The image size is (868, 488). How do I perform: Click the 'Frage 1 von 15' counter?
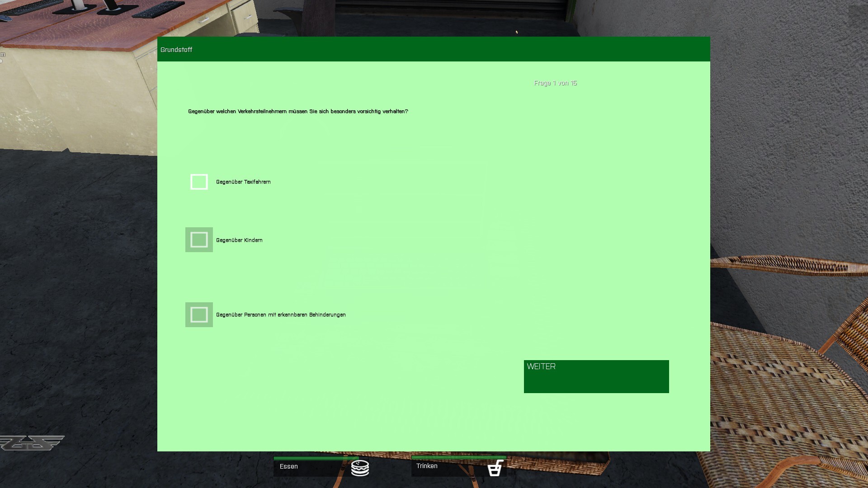(x=555, y=83)
